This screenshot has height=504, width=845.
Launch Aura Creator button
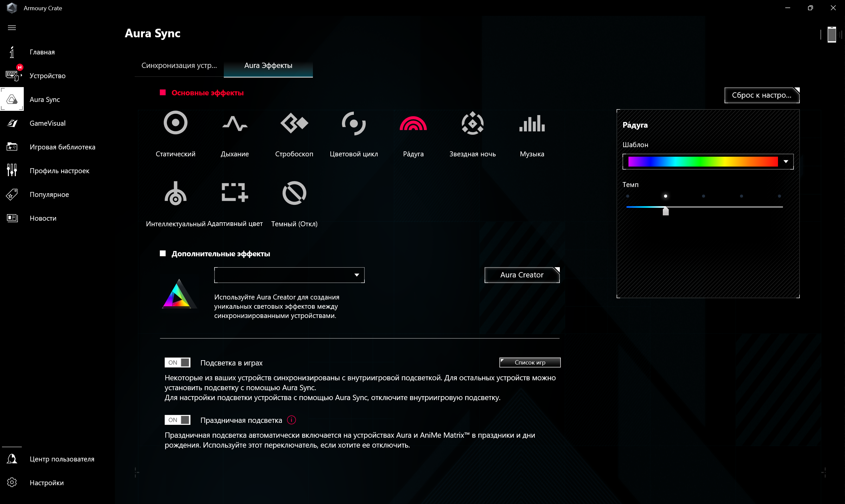(522, 275)
